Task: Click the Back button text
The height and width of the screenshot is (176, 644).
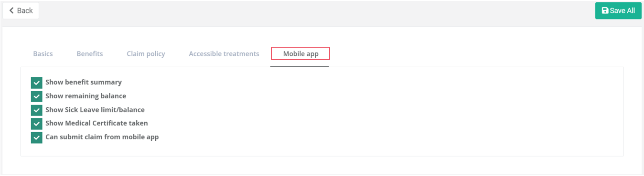Action: [x=25, y=10]
